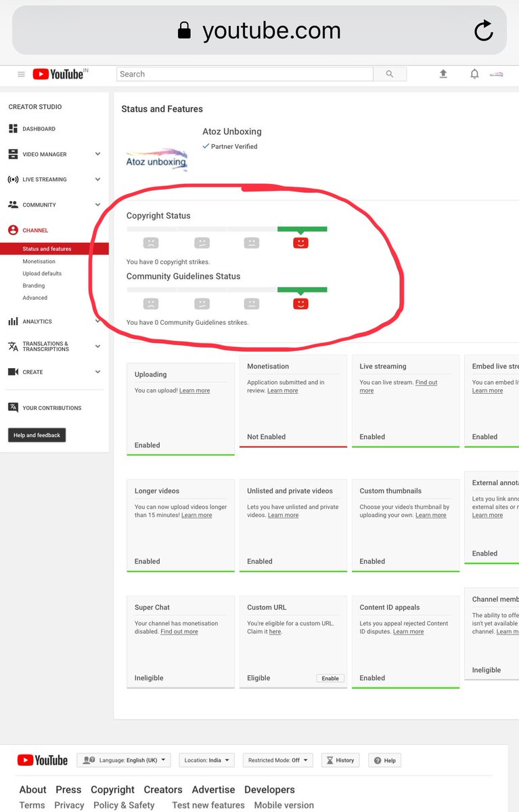Image resolution: width=519 pixels, height=812 pixels.
Task: Click the Video Manager icon
Action: point(13,154)
